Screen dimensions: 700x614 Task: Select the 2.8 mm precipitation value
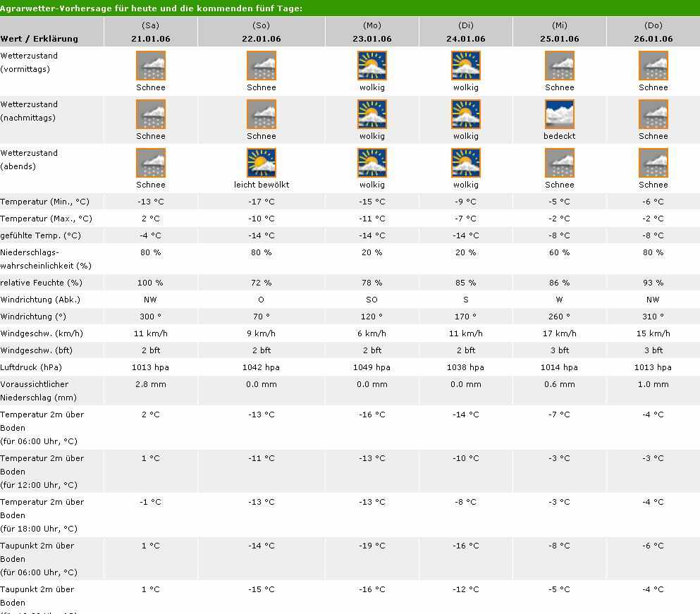point(150,384)
